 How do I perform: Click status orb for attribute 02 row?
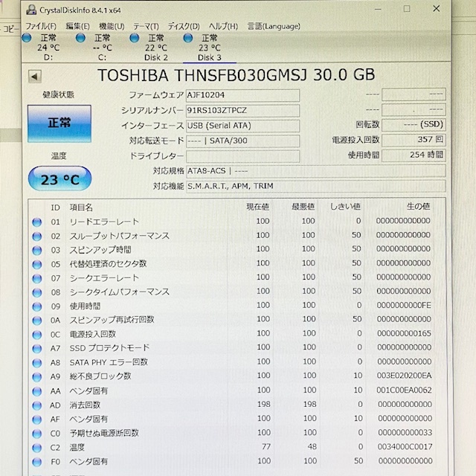click(x=37, y=237)
